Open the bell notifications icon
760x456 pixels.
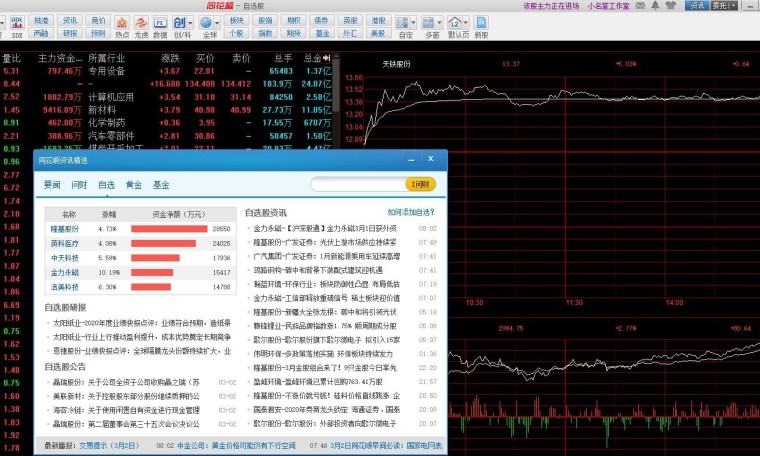[x=655, y=5]
